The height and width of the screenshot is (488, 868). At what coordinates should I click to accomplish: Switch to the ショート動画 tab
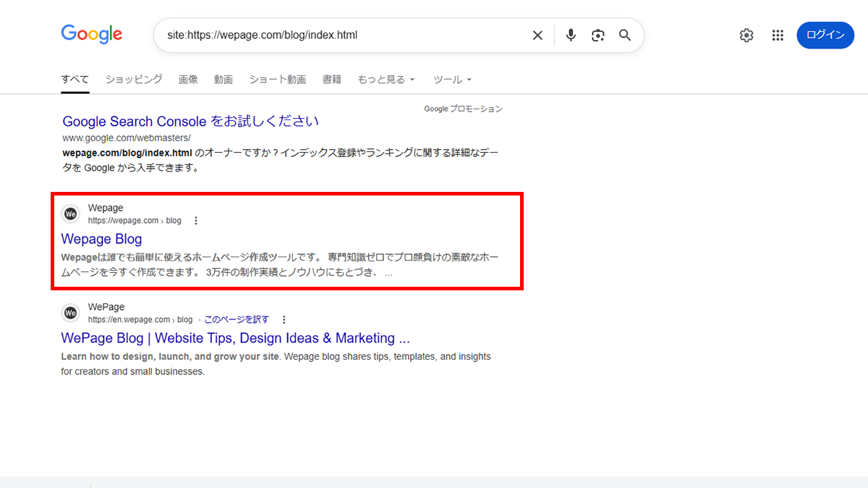click(278, 80)
